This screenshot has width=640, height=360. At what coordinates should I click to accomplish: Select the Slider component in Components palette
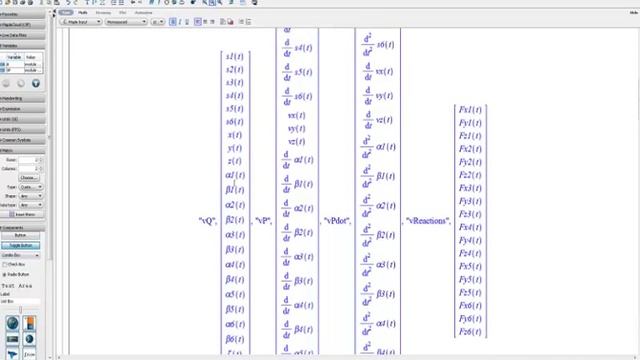click(x=20, y=310)
